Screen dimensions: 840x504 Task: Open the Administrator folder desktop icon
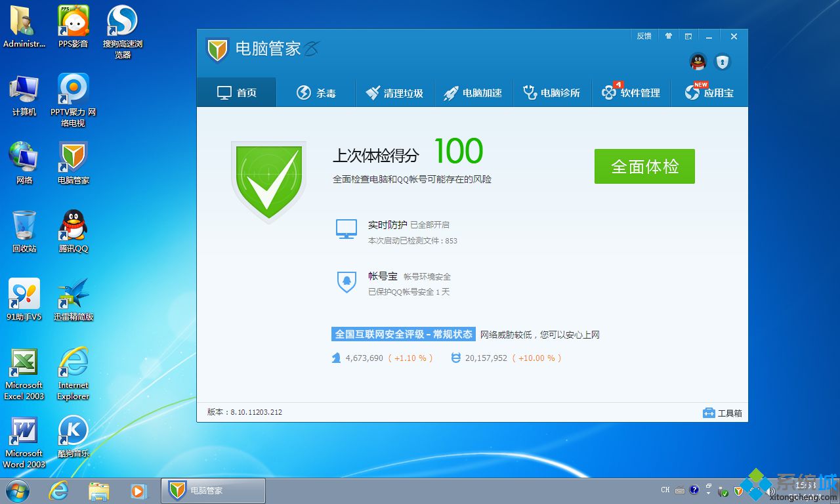24,27
